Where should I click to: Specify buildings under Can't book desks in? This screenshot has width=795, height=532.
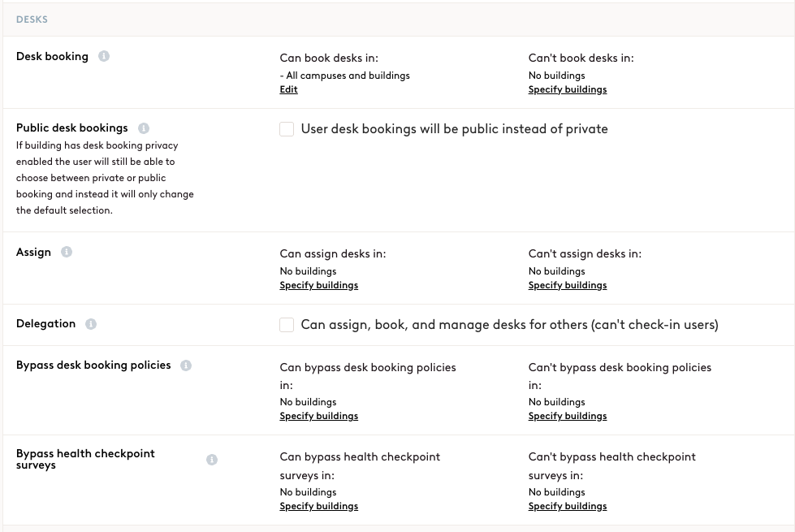tap(568, 89)
